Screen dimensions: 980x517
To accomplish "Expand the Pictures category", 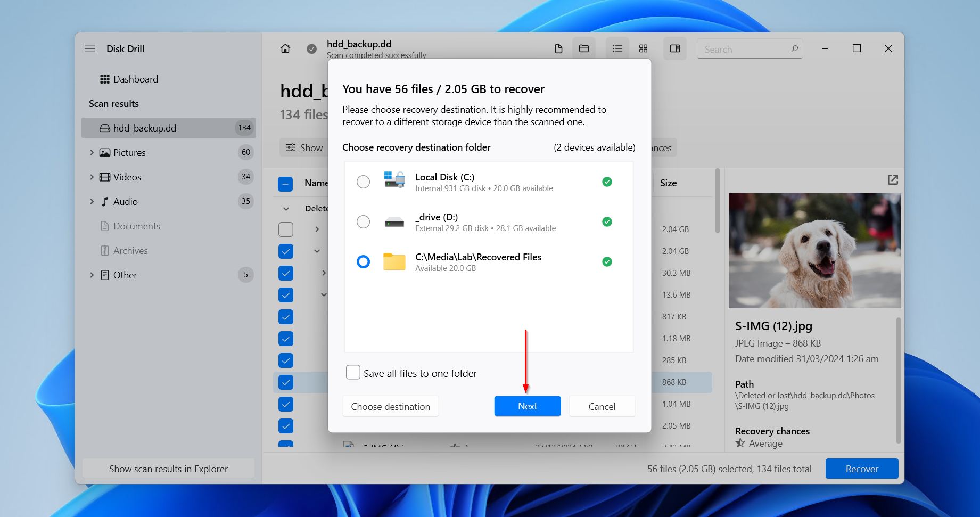I will click(x=92, y=152).
